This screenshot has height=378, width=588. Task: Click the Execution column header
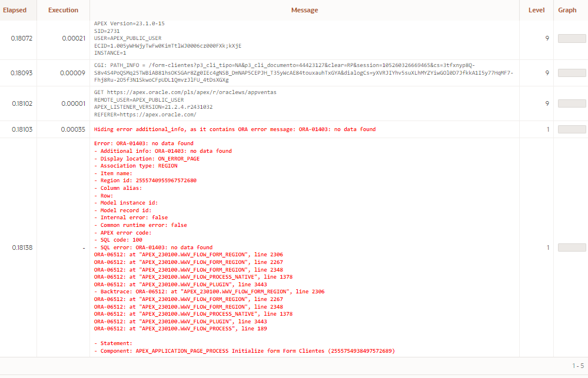(63, 10)
